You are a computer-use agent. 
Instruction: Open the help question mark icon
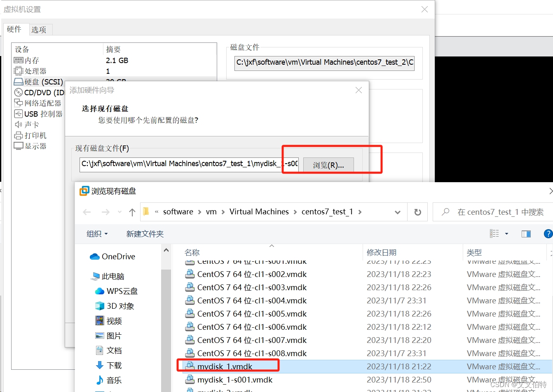pos(548,234)
